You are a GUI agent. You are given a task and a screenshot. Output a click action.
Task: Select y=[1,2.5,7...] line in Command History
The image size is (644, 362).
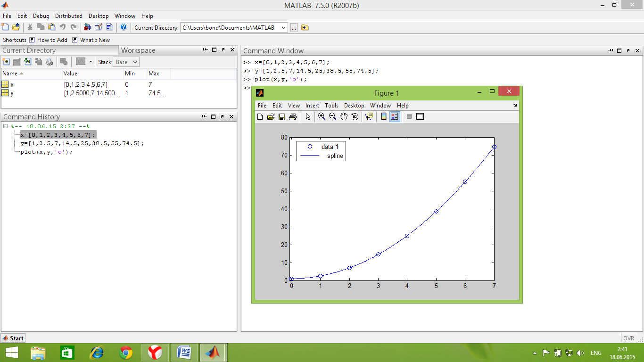(x=82, y=143)
